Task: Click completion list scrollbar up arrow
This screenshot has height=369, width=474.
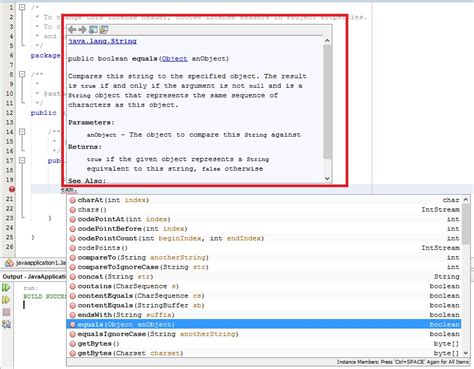Action: (466, 200)
